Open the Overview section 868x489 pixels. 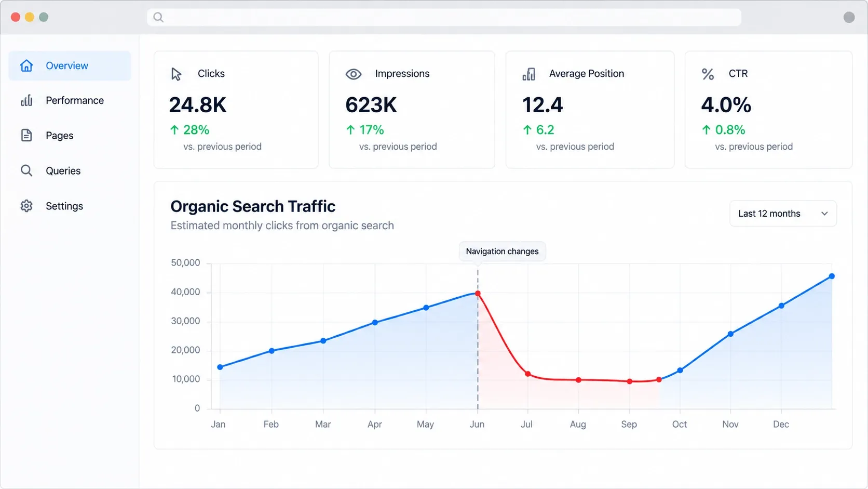[70, 65]
